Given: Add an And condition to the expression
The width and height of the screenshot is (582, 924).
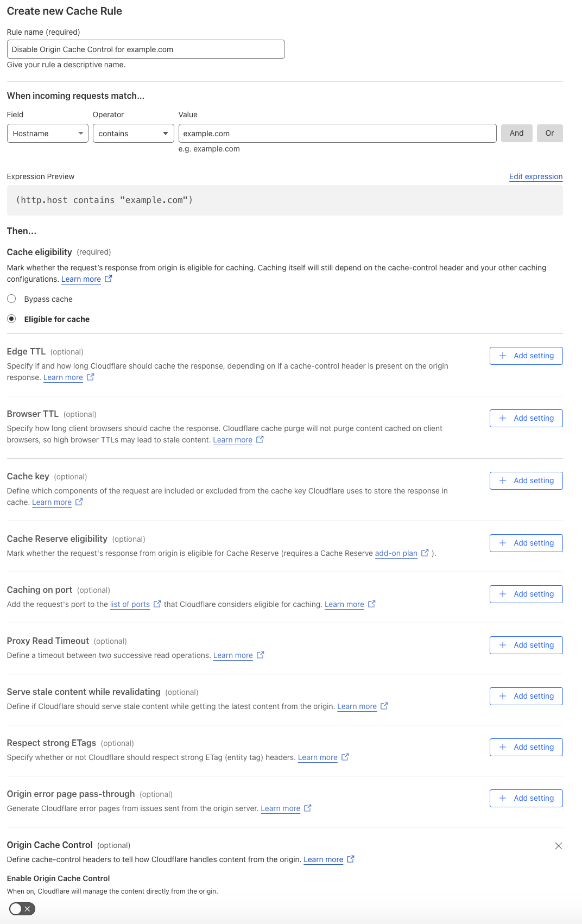Looking at the screenshot, I should point(516,134).
